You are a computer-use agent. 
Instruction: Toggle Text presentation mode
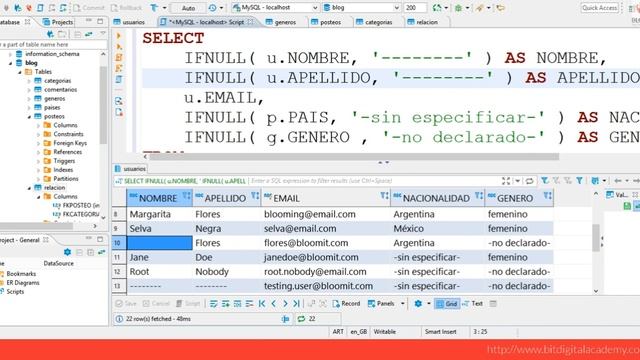click(x=473, y=304)
